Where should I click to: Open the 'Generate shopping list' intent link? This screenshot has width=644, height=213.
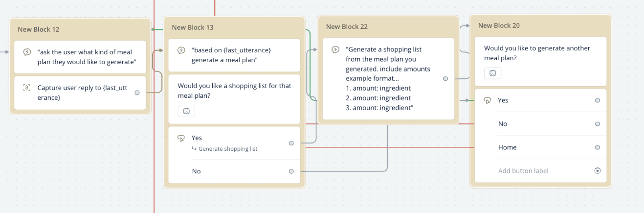tap(228, 149)
